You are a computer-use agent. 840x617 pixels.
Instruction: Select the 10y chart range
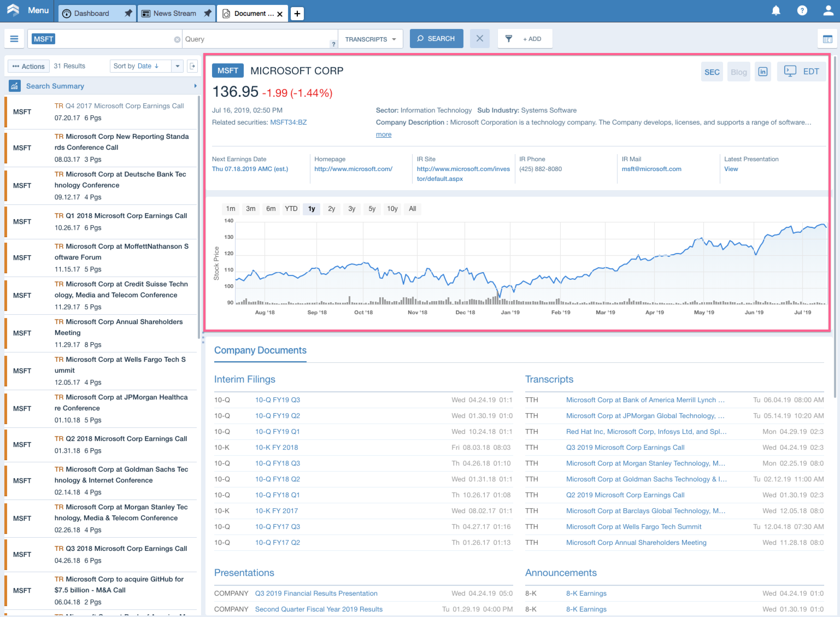click(392, 209)
